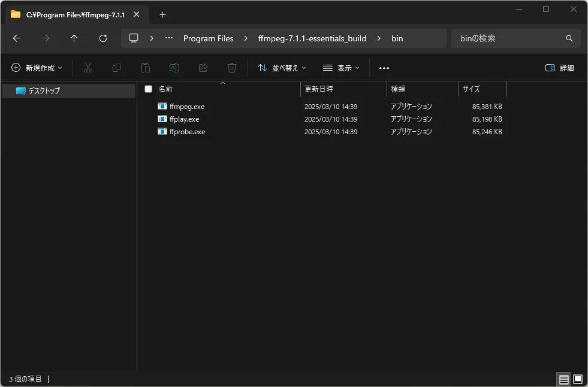Screen dimensions: 588x387
Task: Check the select-all checkbox in header
Action: pos(149,89)
